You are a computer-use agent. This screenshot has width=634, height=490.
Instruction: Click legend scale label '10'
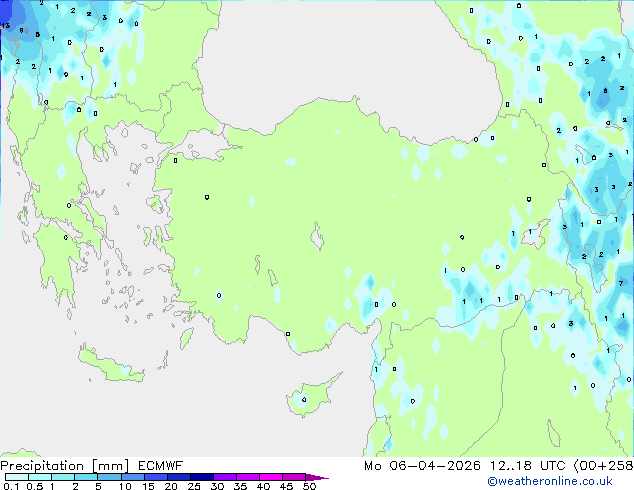point(125,486)
